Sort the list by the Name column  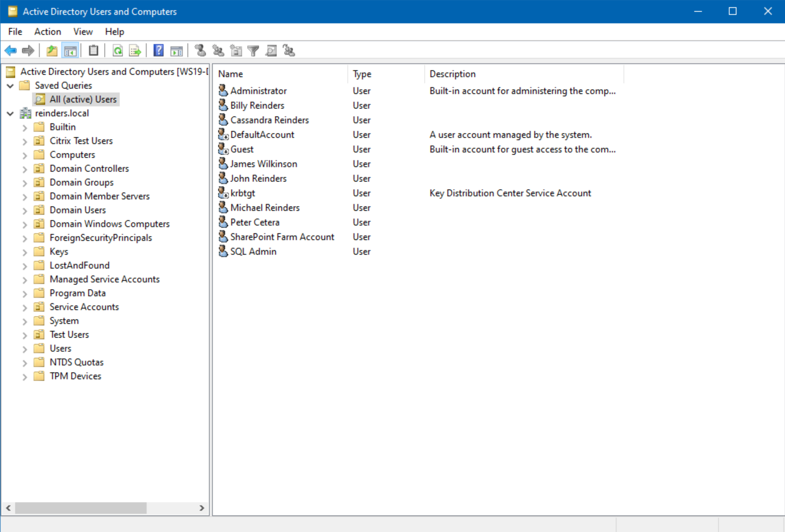point(230,74)
